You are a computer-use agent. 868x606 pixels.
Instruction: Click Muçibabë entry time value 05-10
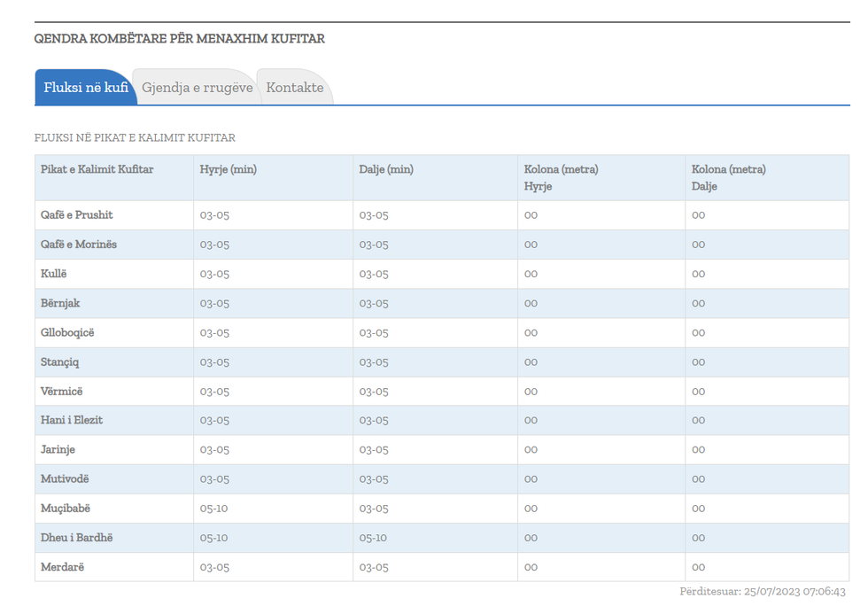pos(213,509)
